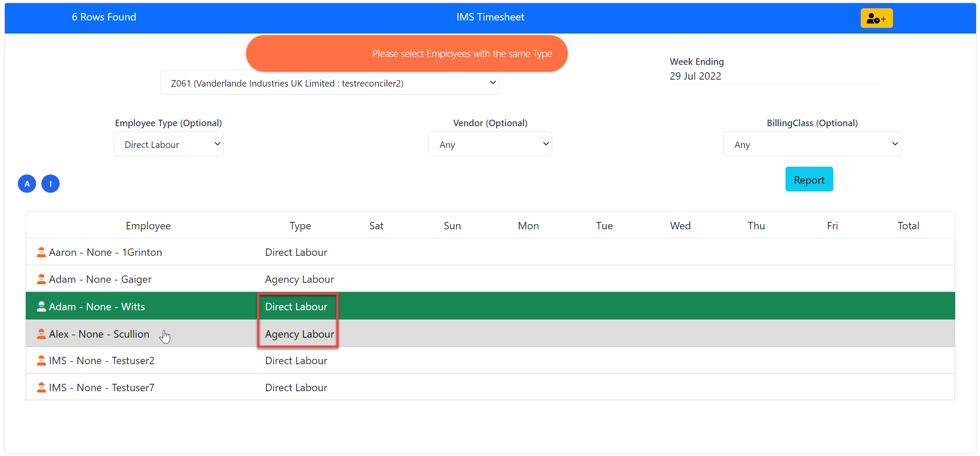Open the BillingClass dropdown
This screenshot has height=456, width=980.
[812, 144]
